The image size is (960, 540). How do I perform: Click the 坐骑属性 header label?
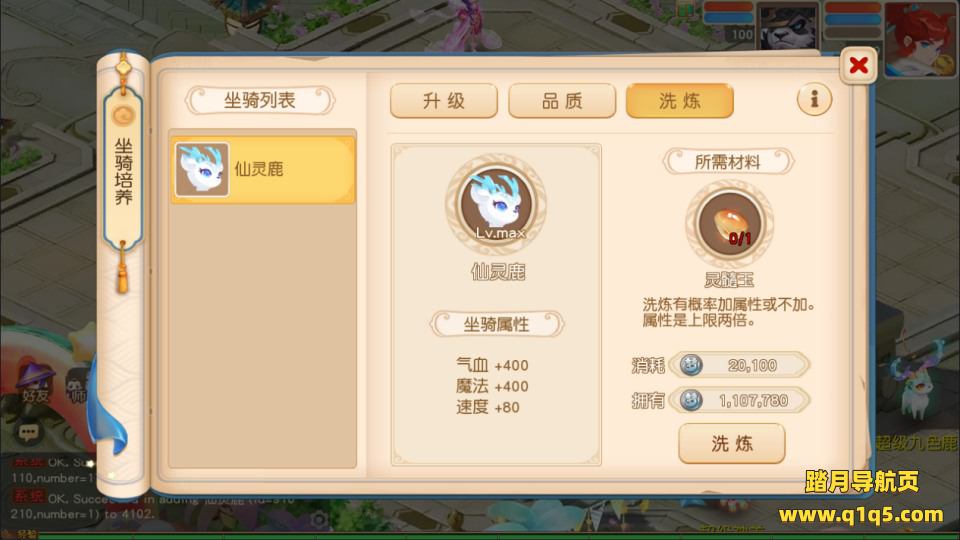(497, 324)
